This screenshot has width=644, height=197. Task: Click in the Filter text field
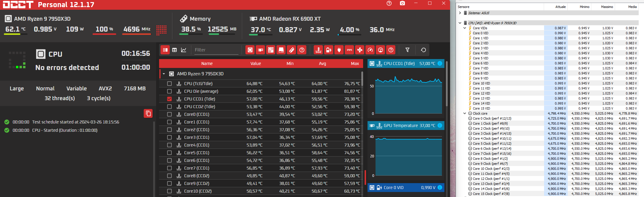(216, 50)
